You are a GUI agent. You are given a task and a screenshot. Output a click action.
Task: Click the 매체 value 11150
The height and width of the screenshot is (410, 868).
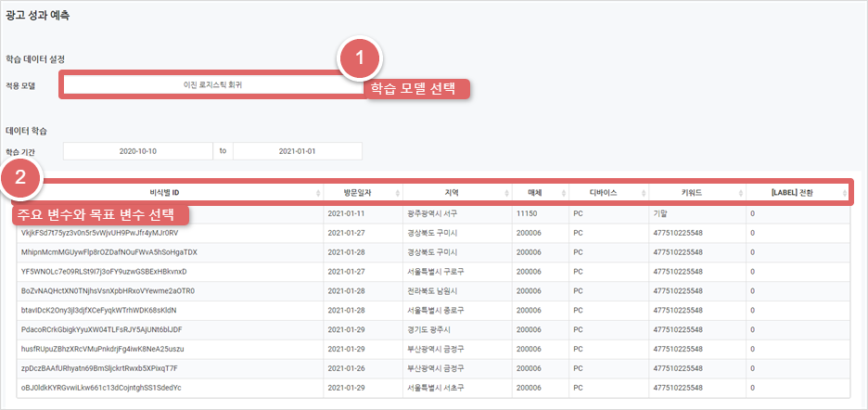click(525, 213)
